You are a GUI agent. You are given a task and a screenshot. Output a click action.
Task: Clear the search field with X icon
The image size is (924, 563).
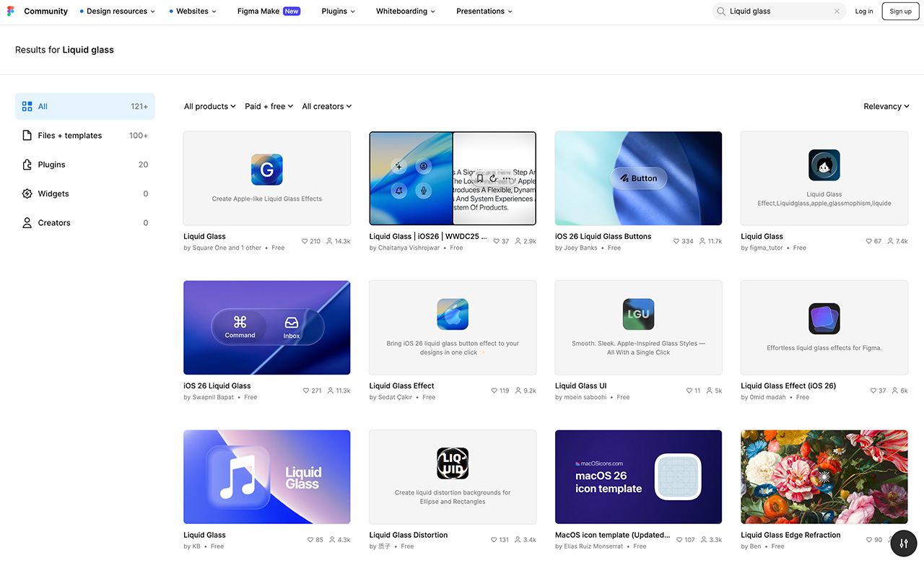pyautogui.click(x=837, y=12)
